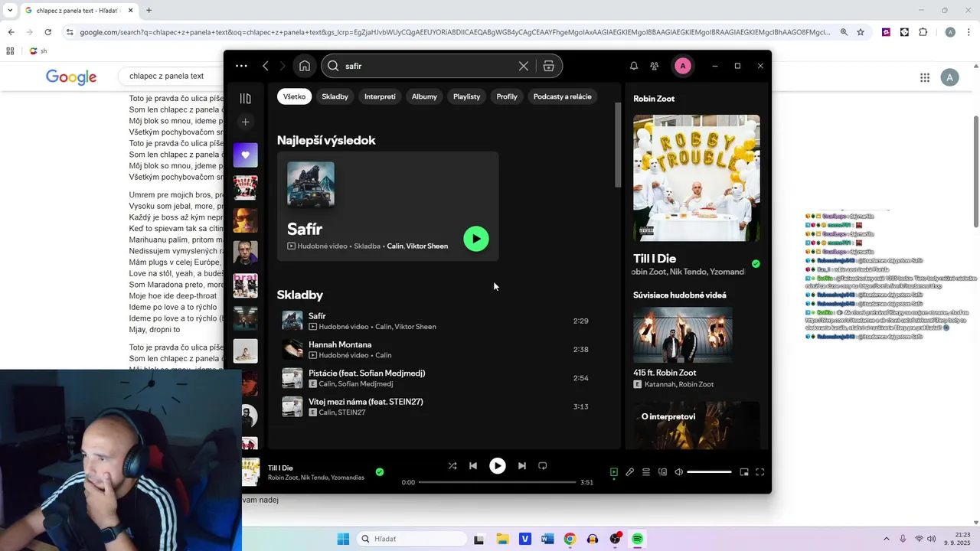The height and width of the screenshot is (551, 980).
Task: Go to Spotify Home
Action: [x=305, y=66]
